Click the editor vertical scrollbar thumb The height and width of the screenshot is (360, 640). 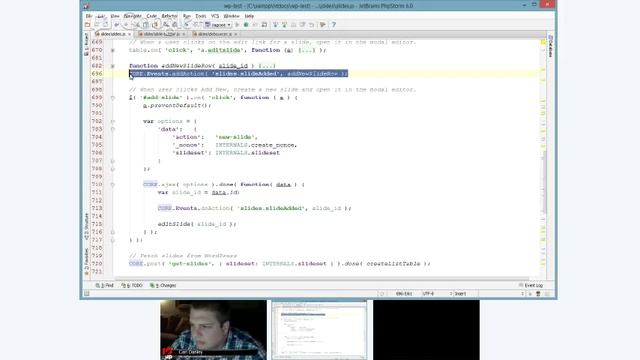tap(544, 182)
